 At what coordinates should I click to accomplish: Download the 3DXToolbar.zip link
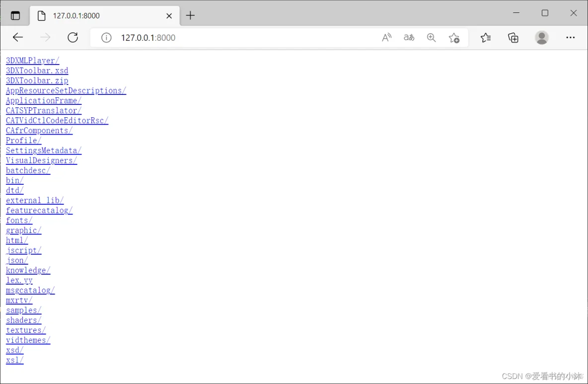(37, 80)
